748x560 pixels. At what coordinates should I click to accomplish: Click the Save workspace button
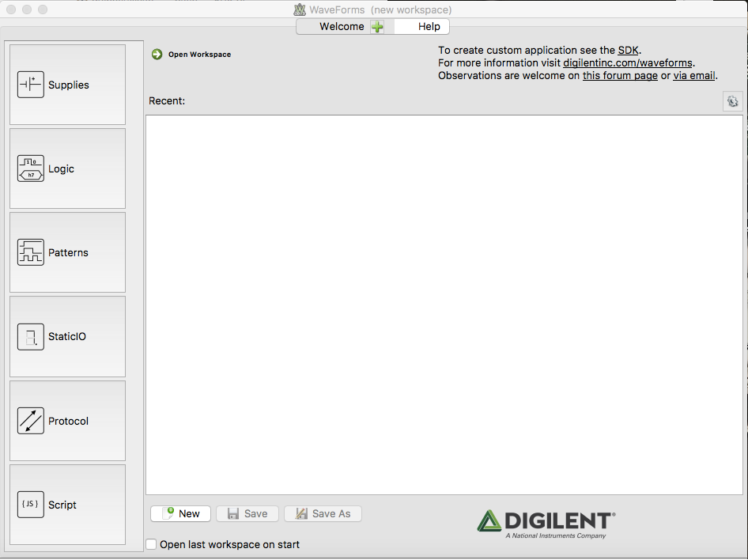tap(247, 514)
